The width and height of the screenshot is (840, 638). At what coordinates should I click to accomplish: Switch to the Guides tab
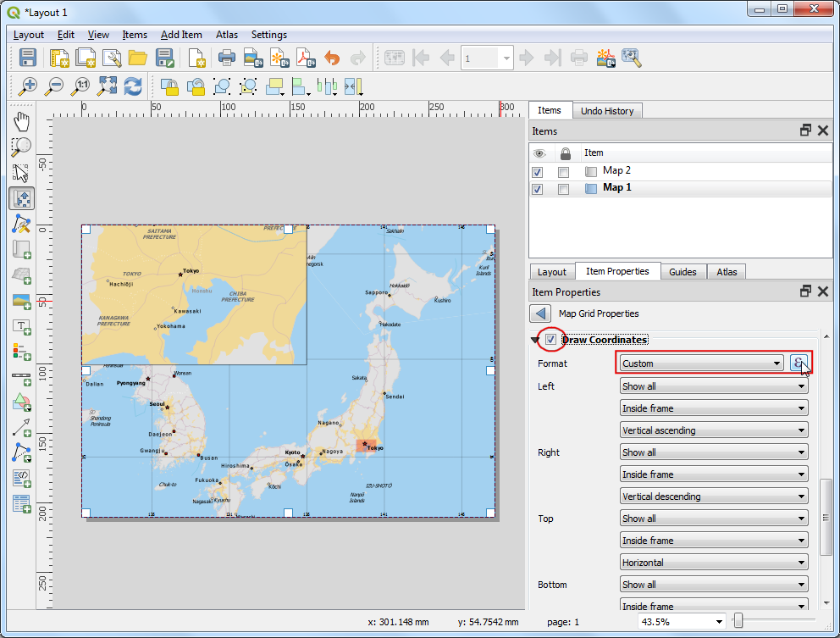(x=682, y=272)
